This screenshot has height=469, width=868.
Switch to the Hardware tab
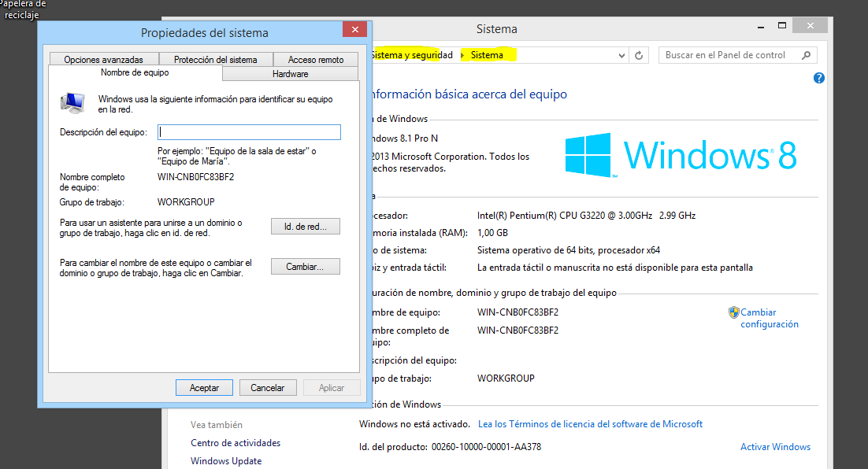pyautogui.click(x=290, y=73)
